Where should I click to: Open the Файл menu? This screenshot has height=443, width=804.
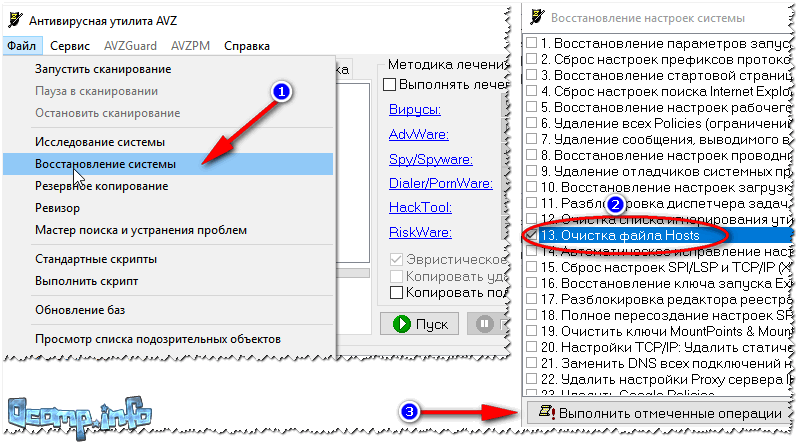coord(22,46)
